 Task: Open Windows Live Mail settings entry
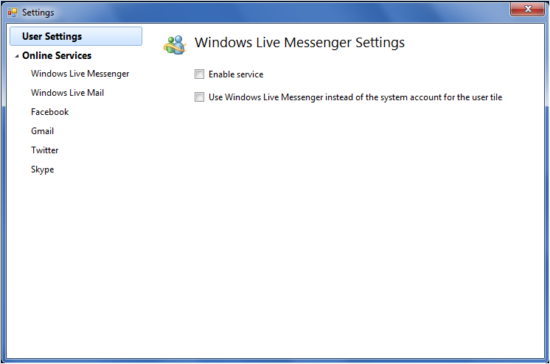[67, 93]
